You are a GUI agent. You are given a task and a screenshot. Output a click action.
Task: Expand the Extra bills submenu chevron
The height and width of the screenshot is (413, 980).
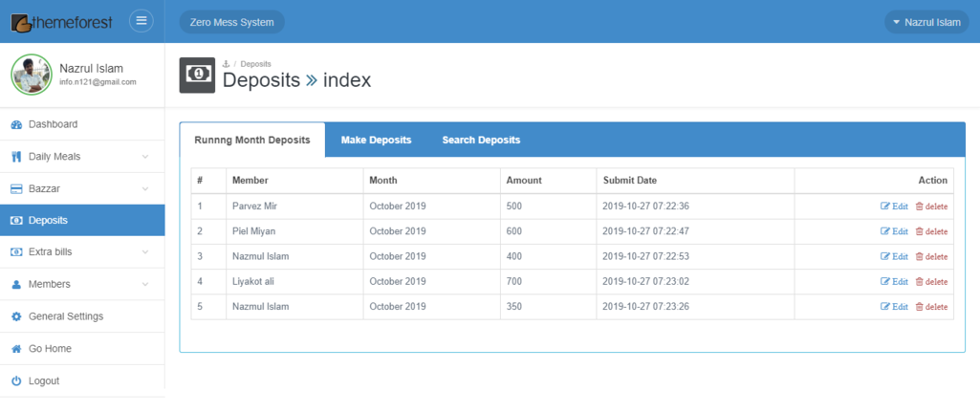tap(144, 252)
